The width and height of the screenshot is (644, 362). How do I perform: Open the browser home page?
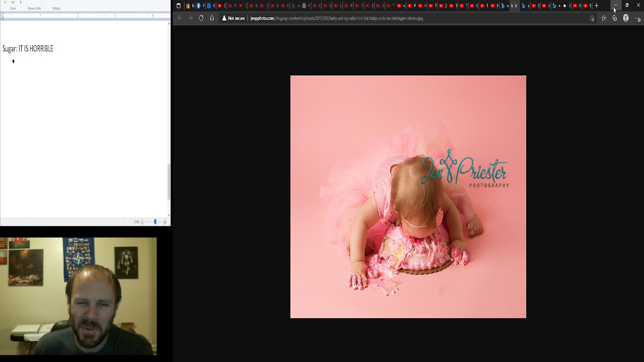(x=212, y=18)
